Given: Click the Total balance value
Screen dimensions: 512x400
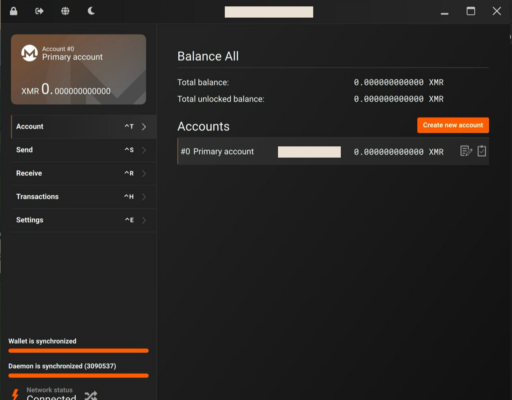Looking at the screenshot, I should tap(399, 82).
